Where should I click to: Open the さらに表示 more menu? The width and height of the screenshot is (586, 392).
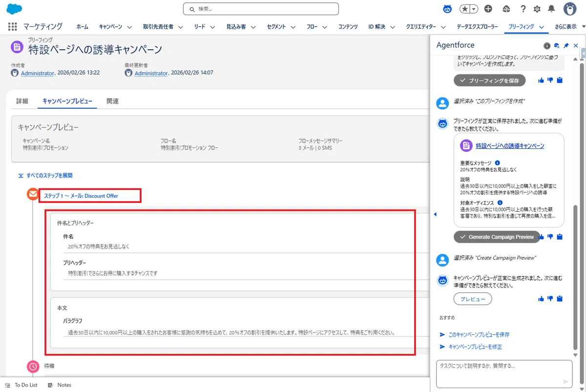tap(569, 27)
